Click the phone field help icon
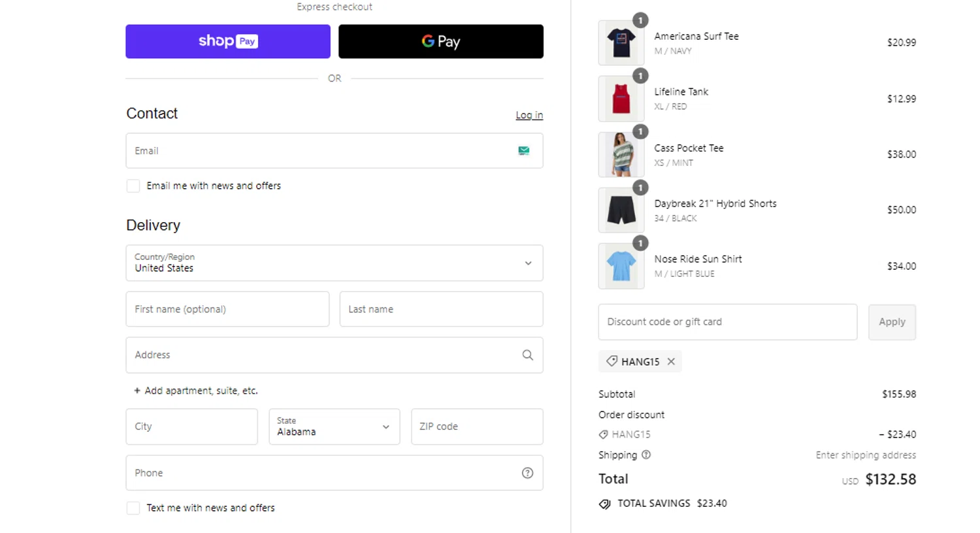The width and height of the screenshot is (980, 533). [x=527, y=473]
